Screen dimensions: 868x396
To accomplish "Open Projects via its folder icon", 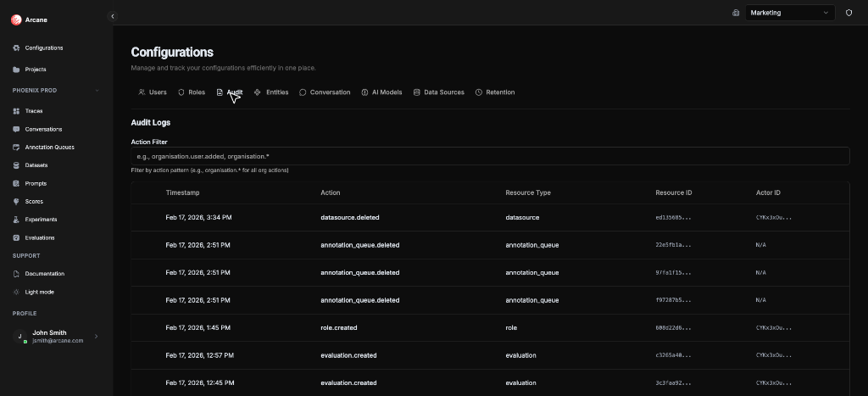I will [x=16, y=70].
